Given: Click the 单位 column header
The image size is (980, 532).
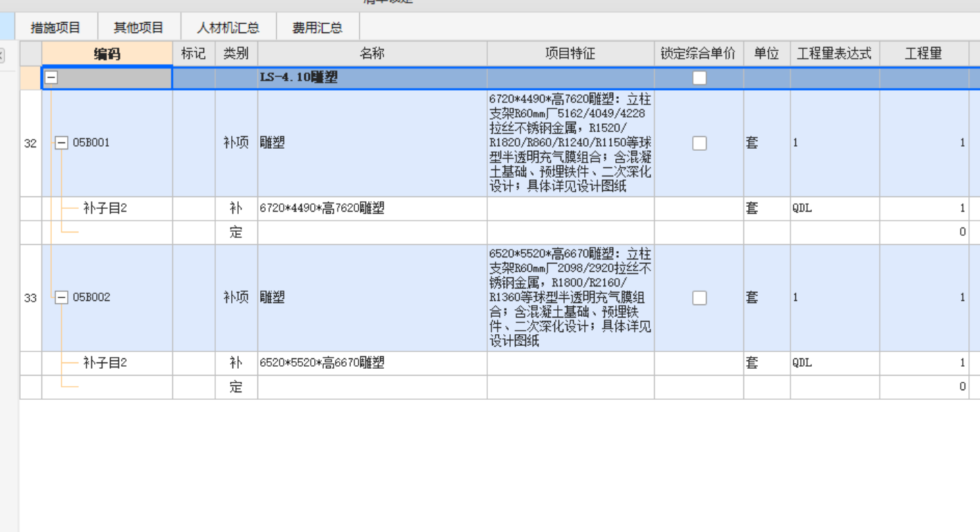Looking at the screenshot, I should [x=767, y=54].
